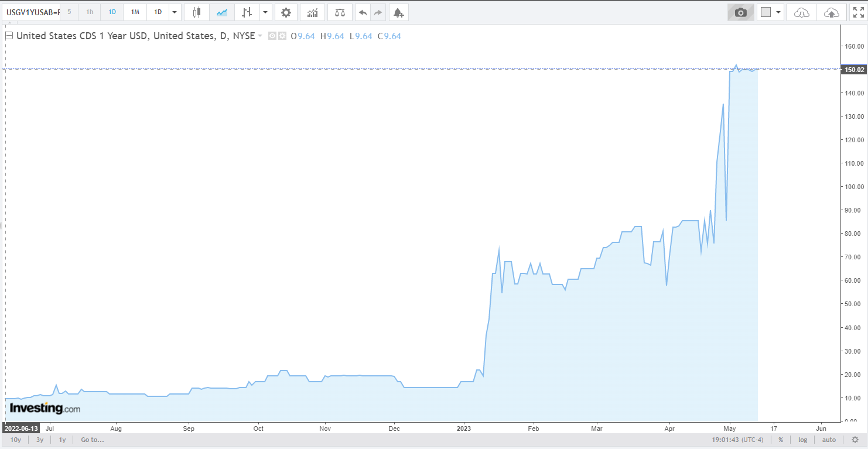Toggle percentage scale
This screenshot has height=449, width=868.
point(781,440)
